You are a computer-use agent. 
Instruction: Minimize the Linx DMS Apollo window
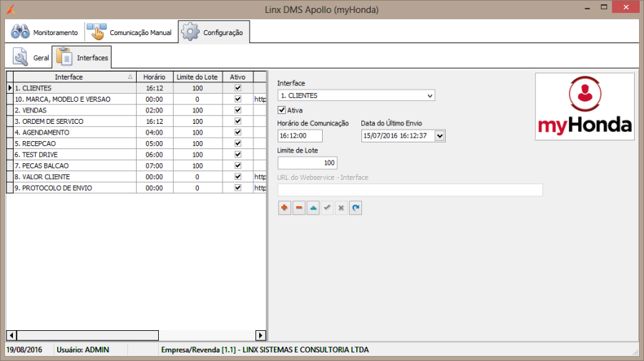(587, 7)
